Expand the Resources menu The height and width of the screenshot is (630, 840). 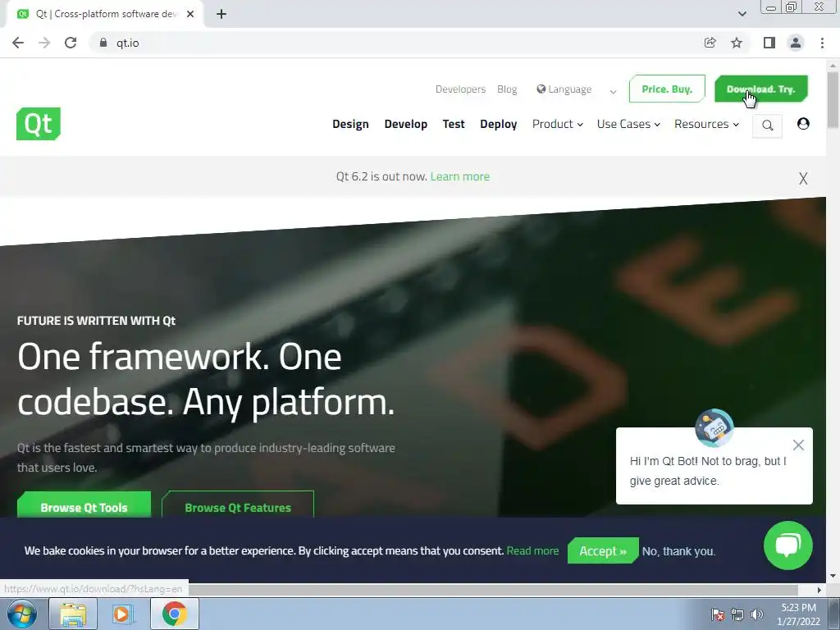(x=706, y=124)
